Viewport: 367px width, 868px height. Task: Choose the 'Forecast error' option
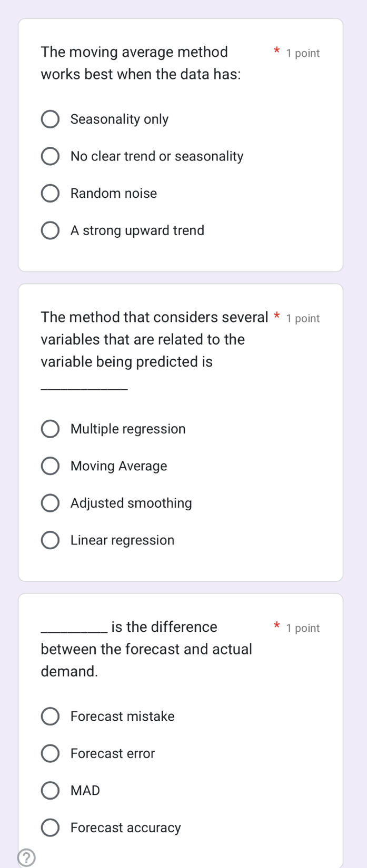pyautogui.click(x=50, y=753)
